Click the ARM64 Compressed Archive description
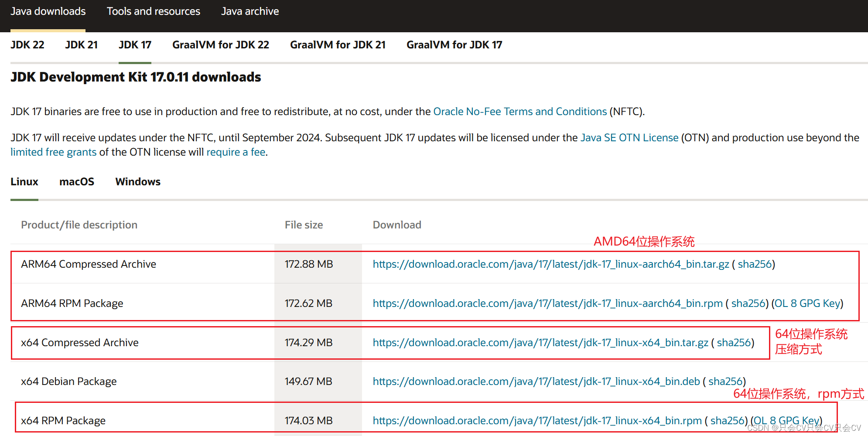868x436 pixels. (x=89, y=264)
